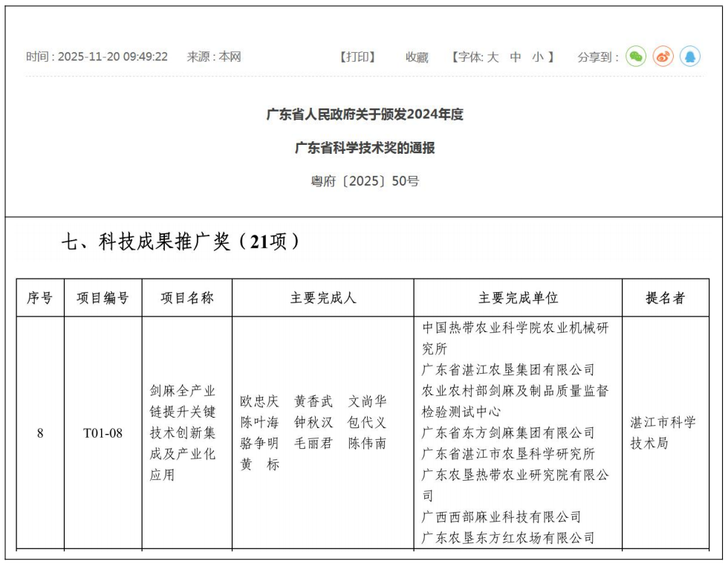Select the 项目编号 column header

point(103,298)
